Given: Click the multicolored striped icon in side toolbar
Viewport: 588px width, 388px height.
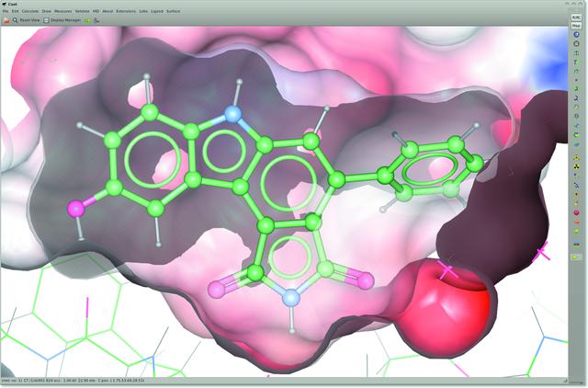Looking at the screenshot, I should [x=576, y=245].
